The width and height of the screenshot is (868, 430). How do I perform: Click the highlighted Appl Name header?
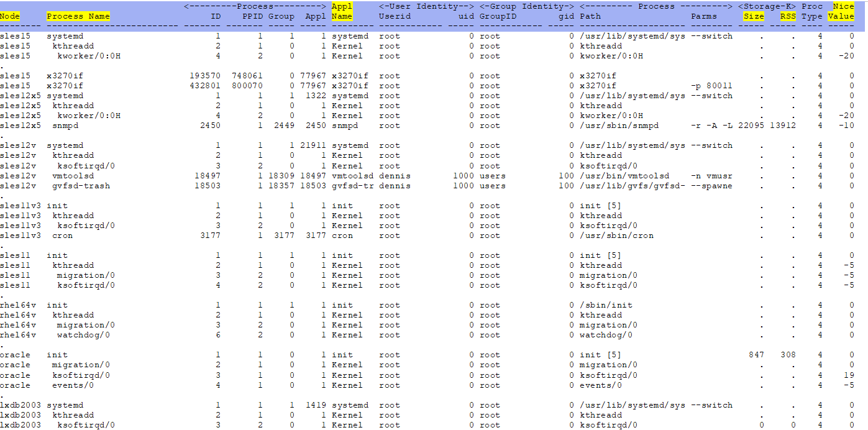(342, 11)
